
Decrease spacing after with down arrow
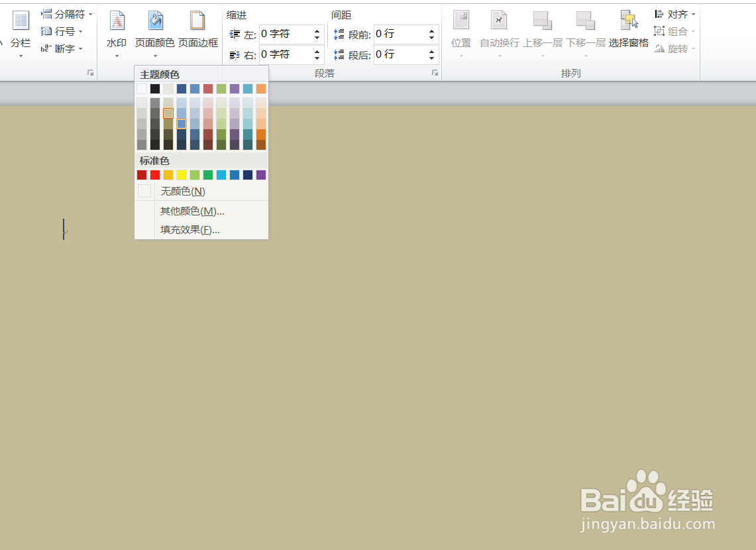pos(431,58)
